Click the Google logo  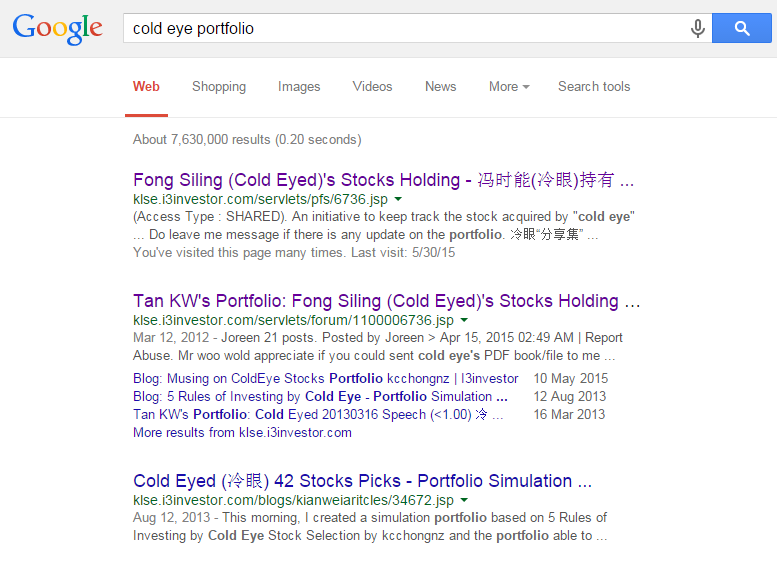tap(57, 29)
